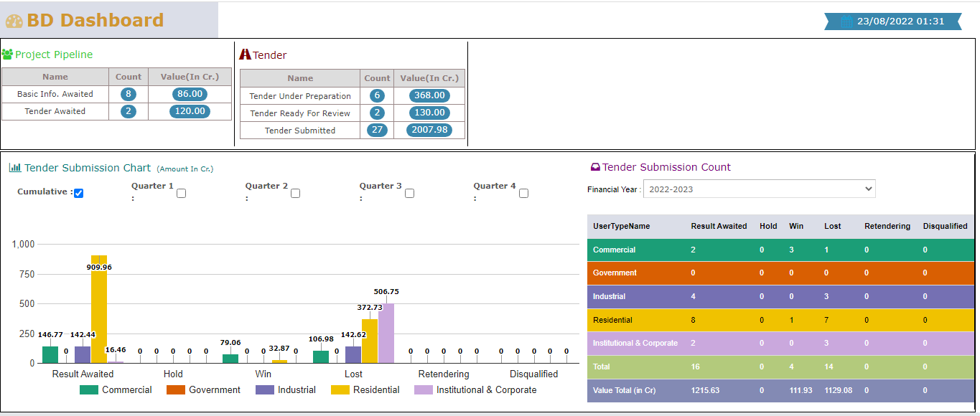Image resolution: width=980 pixels, height=416 pixels.
Task: Click the Tender road icon
Action: pyautogui.click(x=245, y=55)
